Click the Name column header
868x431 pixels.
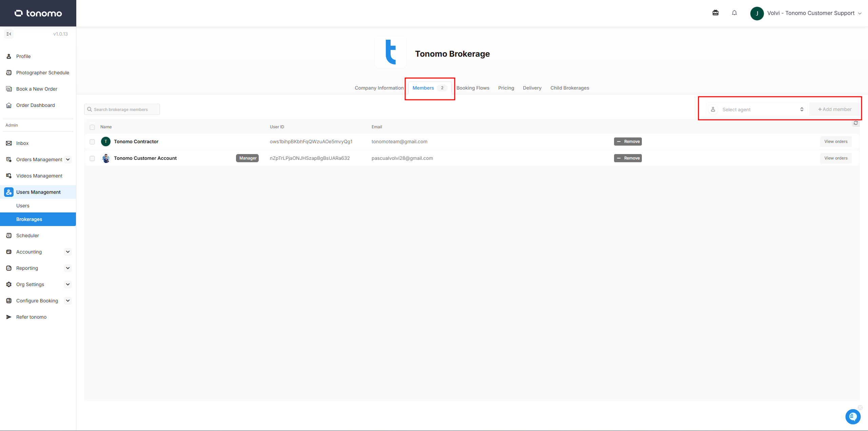[x=106, y=127]
